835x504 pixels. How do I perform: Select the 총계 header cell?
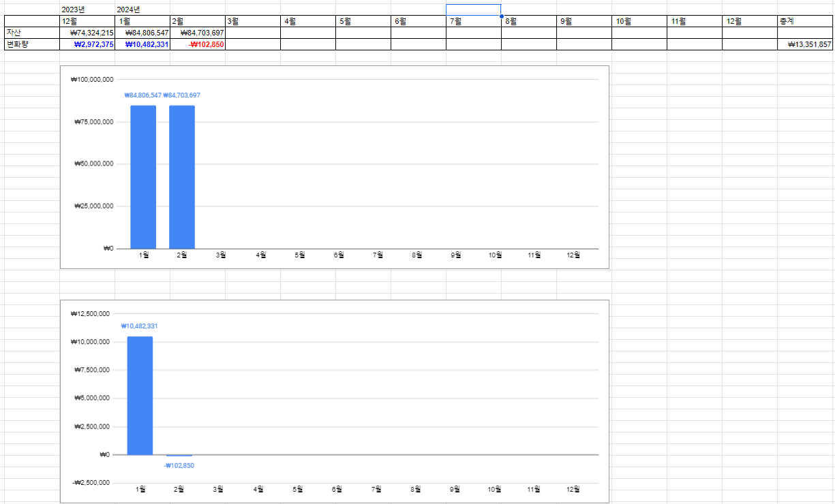tap(805, 21)
